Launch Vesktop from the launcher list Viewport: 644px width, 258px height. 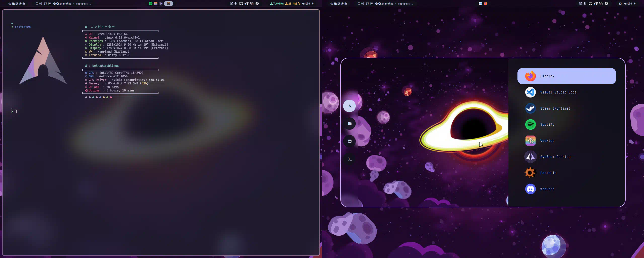567,141
